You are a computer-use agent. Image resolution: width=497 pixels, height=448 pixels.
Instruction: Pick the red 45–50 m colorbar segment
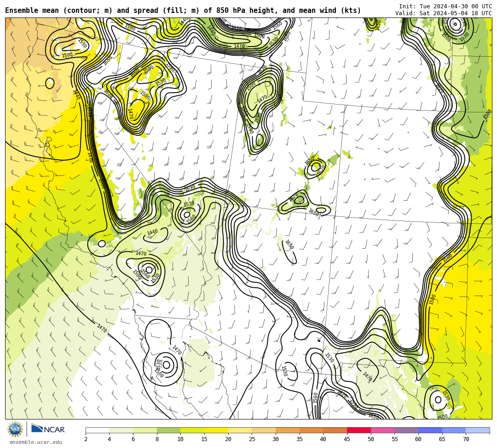tap(359, 430)
